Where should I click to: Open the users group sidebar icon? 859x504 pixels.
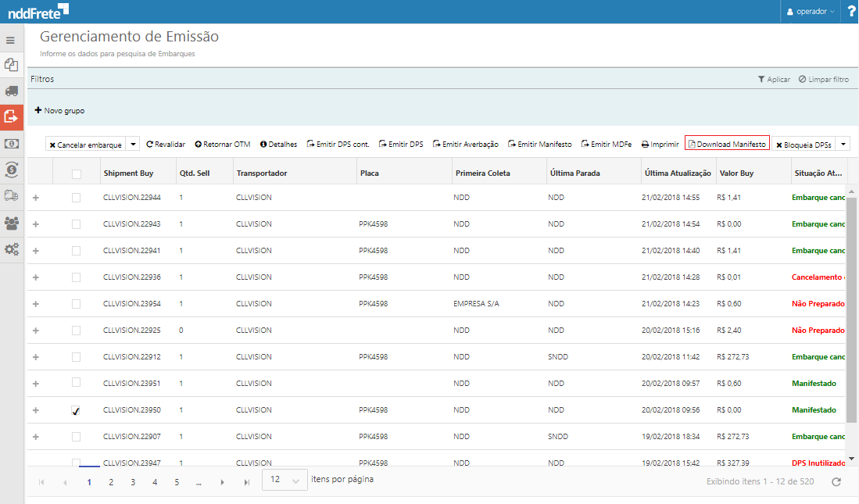11,223
